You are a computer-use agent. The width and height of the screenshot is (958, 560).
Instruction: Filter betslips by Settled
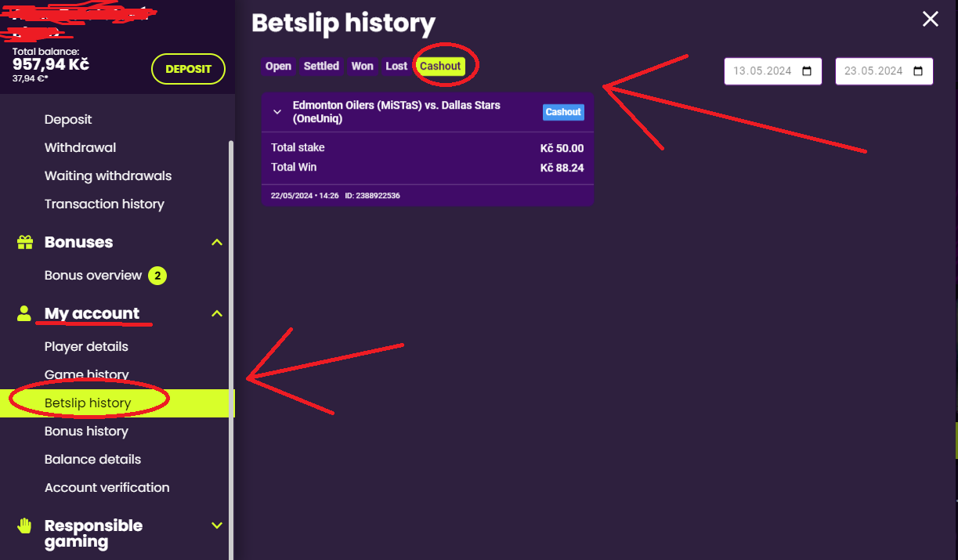[321, 67]
